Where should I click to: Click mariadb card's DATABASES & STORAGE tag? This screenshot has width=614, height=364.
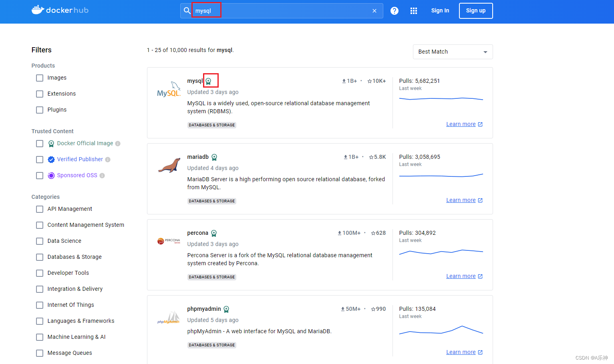[212, 201]
